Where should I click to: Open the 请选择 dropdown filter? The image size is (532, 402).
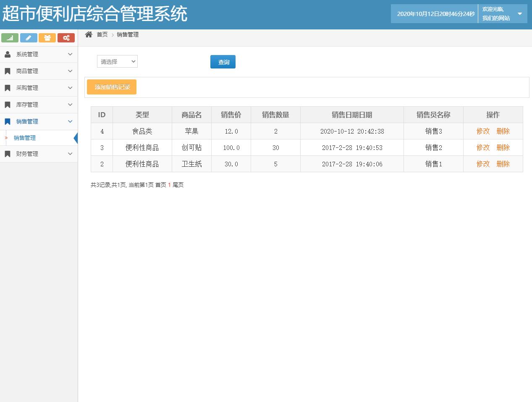click(x=117, y=61)
